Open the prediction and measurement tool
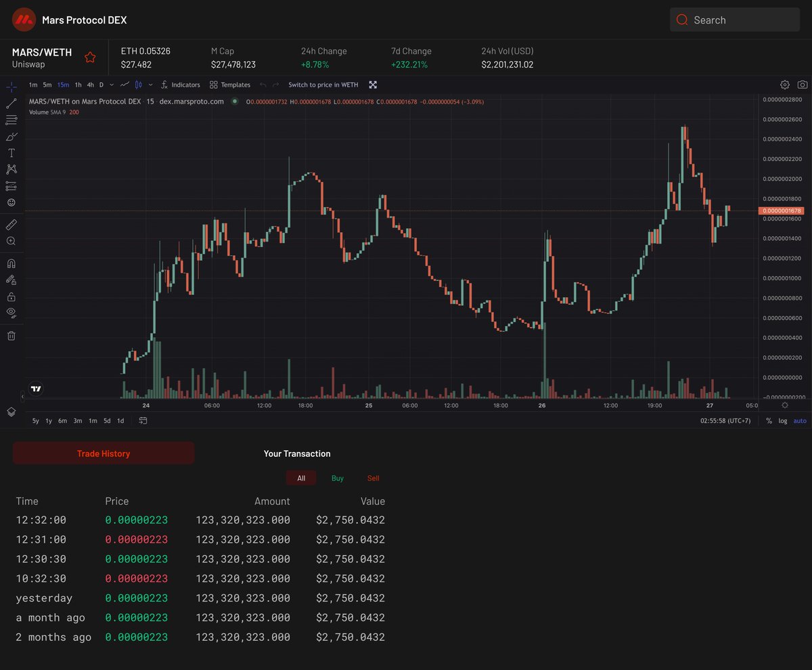 coord(11,185)
